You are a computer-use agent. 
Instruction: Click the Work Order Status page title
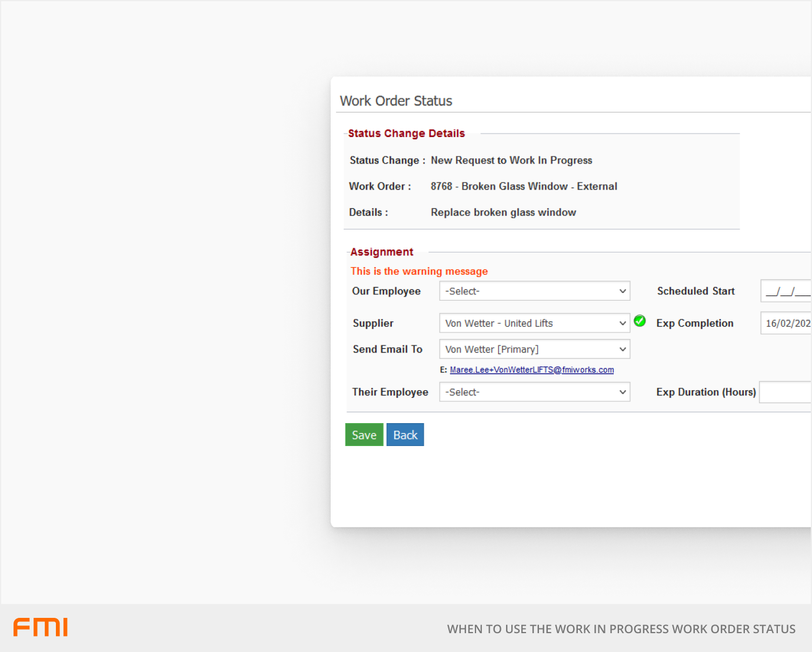pos(395,101)
